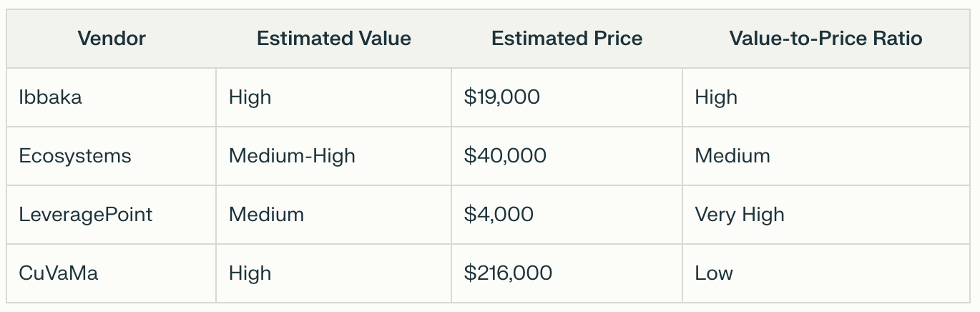Image resolution: width=980 pixels, height=312 pixels.
Task: Click the Low ratio cell for CuVaMa
Action: click(x=828, y=273)
